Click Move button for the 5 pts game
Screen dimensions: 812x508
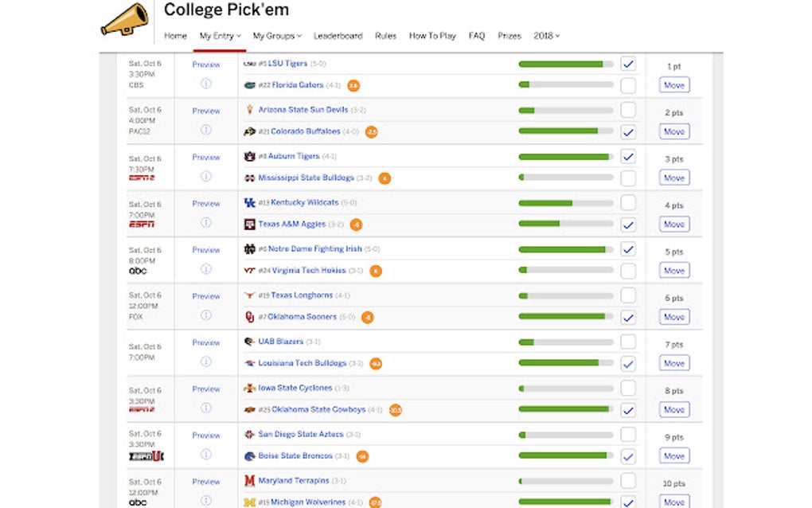coord(673,271)
